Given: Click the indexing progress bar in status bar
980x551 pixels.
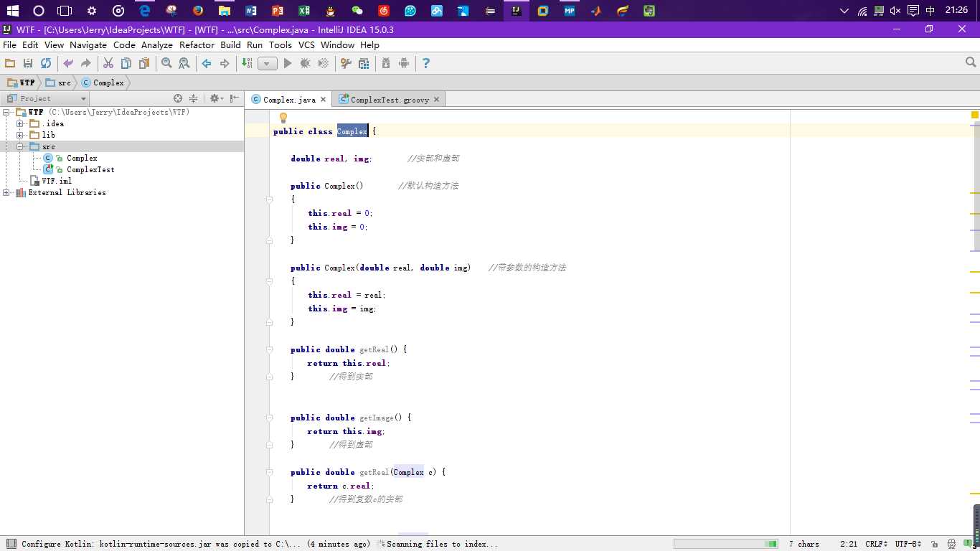Looking at the screenshot, I should tap(726, 544).
